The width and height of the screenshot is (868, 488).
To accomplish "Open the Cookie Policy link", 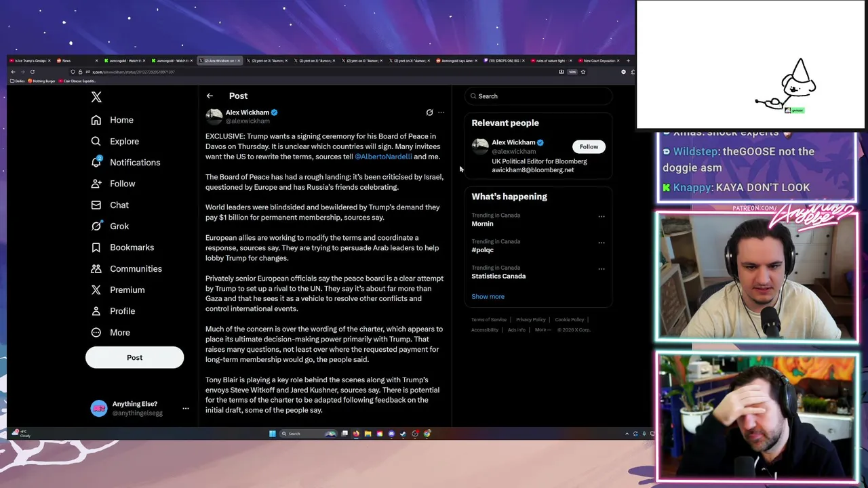I will tap(569, 320).
